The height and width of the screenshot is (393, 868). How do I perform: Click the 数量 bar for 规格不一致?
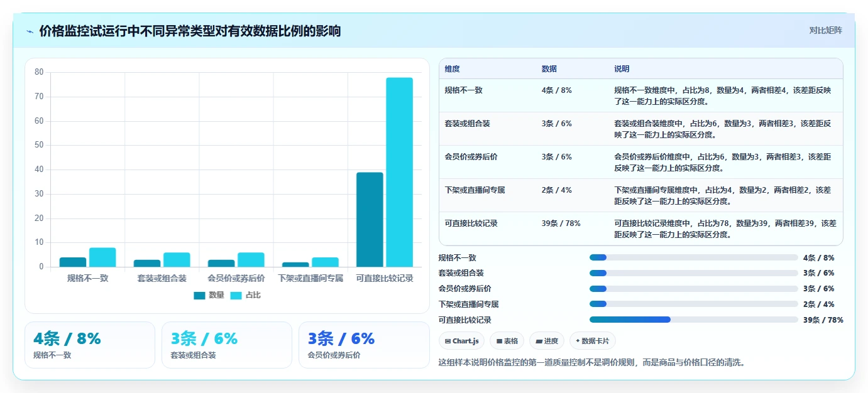click(x=73, y=262)
